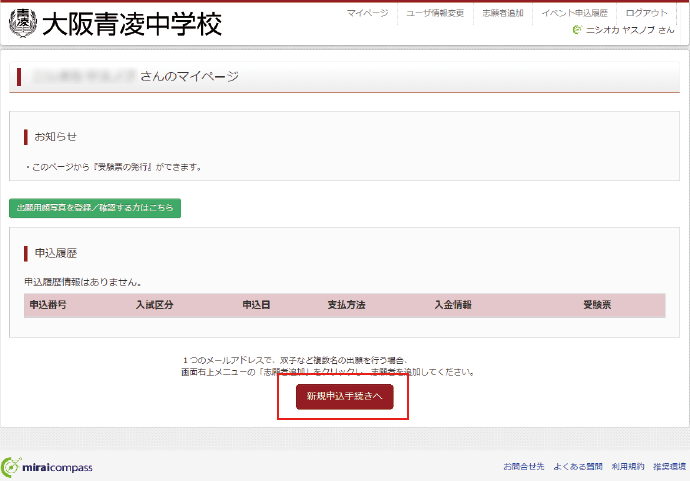This screenshot has height=481, width=690.
Task: Click the 申込履歴 section heading
Action: pyautogui.click(x=56, y=253)
